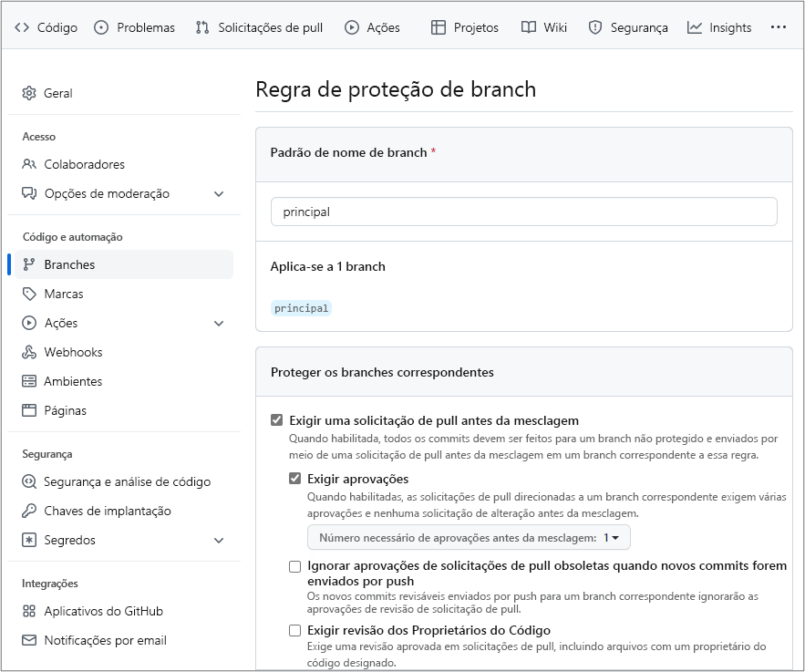Open the overflow menu with three dots
This screenshot has height=672, width=805.
pos(778,27)
